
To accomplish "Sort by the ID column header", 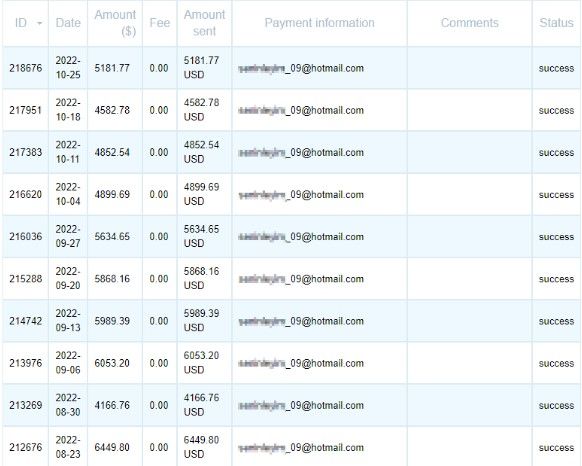I will coord(21,23).
